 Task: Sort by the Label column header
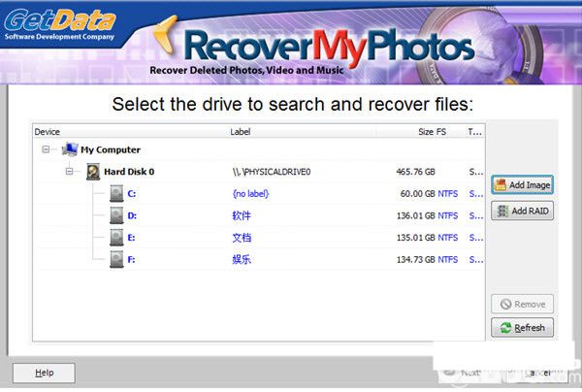pos(241,132)
